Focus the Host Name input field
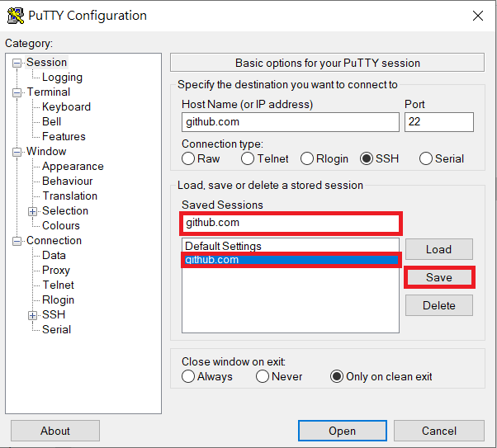The width and height of the screenshot is (497, 448). (291, 122)
